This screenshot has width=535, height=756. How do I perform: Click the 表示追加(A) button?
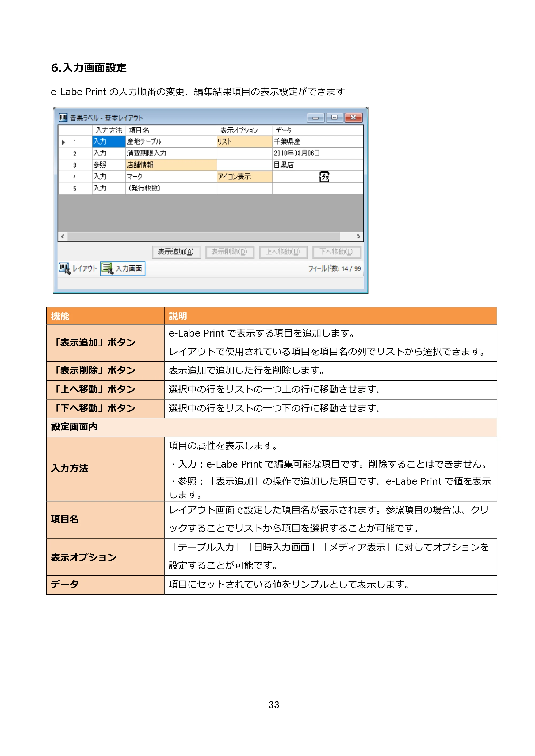coord(176,252)
